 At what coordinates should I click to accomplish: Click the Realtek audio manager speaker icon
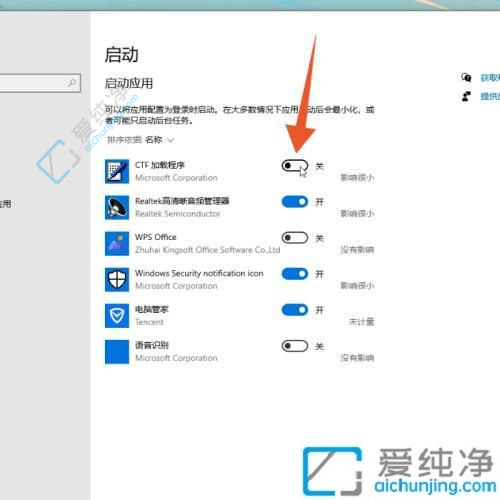[117, 207]
